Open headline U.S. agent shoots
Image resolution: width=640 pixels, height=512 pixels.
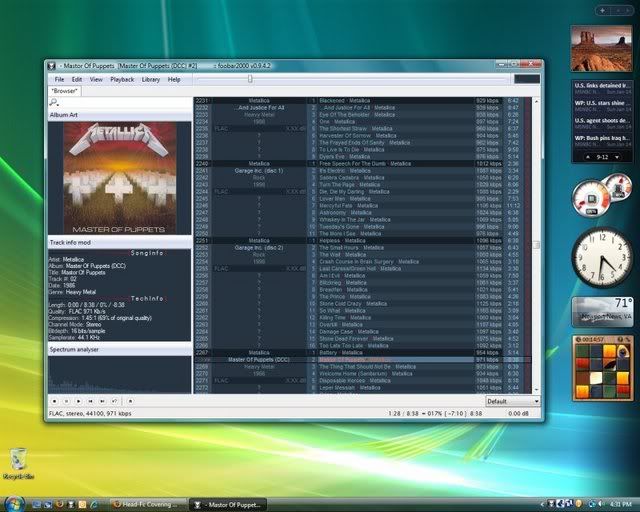click(602, 120)
